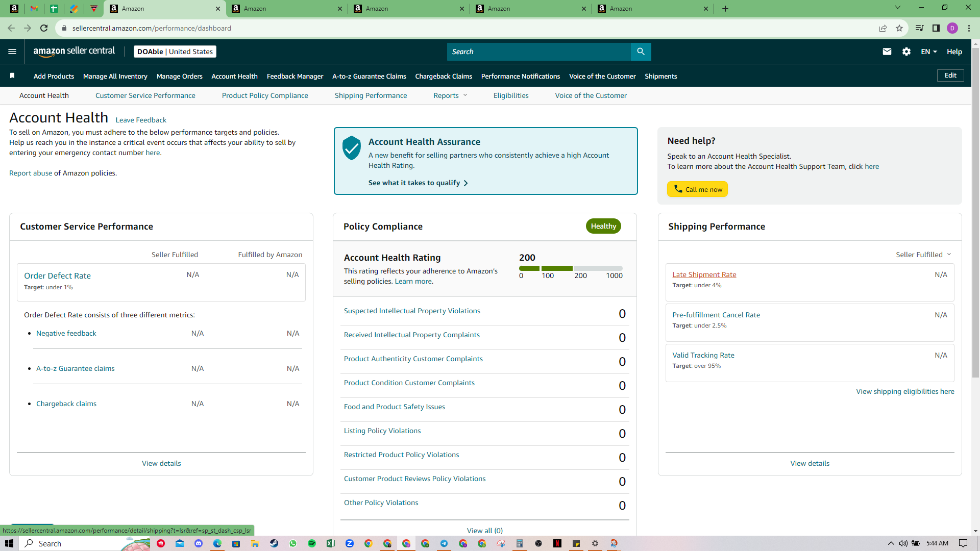This screenshot has height=551, width=980.
Task: Switch to Shipping Performance tab
Action: 371,95
